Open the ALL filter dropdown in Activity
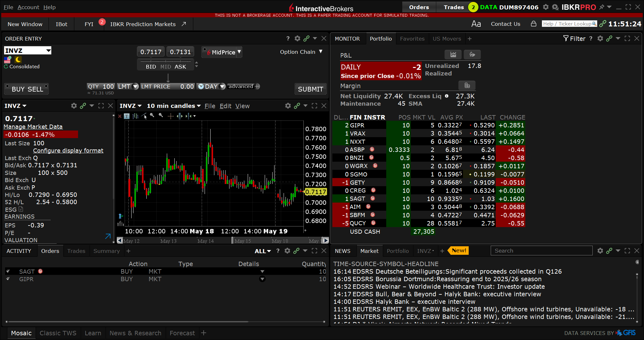The height and width of the screenshot is (340, 644). (263, 251)
